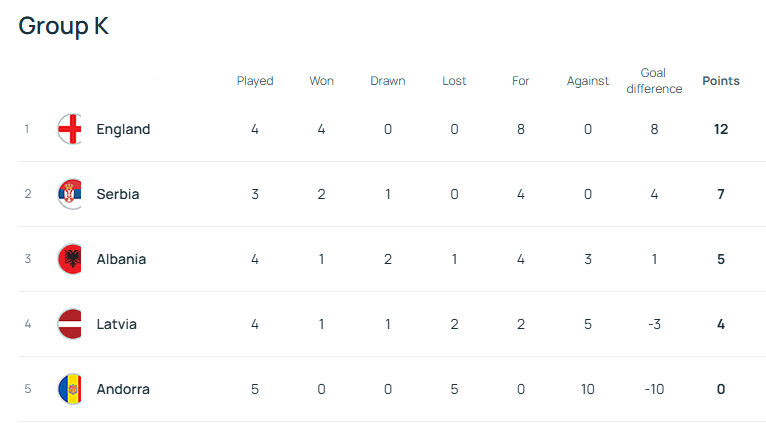Screen dimensions: 766x435
Task: Click the Serbia flag icon
Action: pos(69,194)
